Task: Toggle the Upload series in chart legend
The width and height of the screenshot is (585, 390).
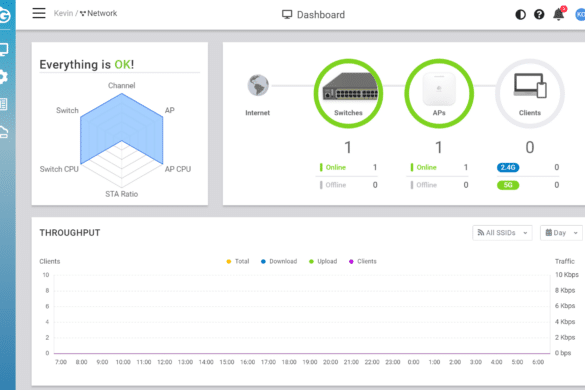Action: [323, 261]
